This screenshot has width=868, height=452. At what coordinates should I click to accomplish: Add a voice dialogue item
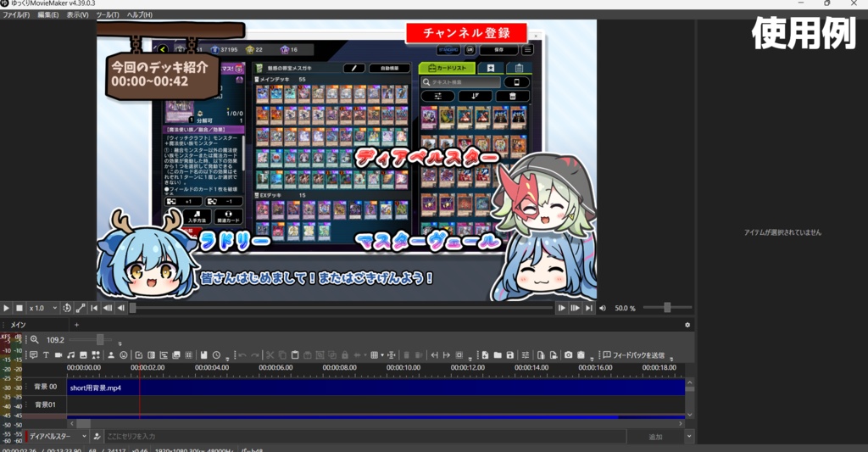coord(33,355)
